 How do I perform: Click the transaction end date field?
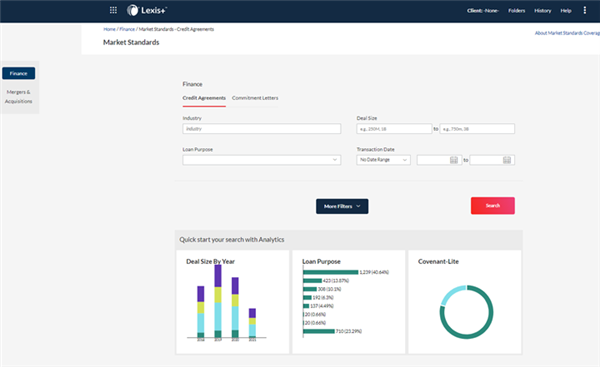click(492, 160)
